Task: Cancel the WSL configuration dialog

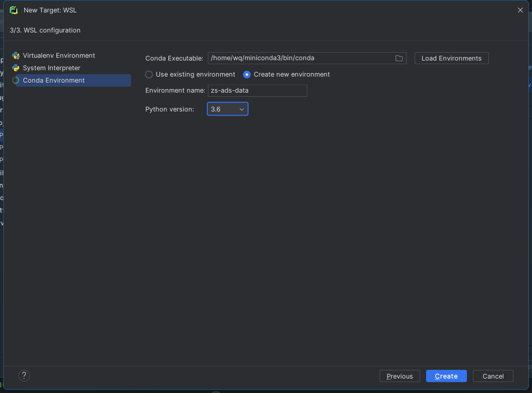Action: pos(493,376)
